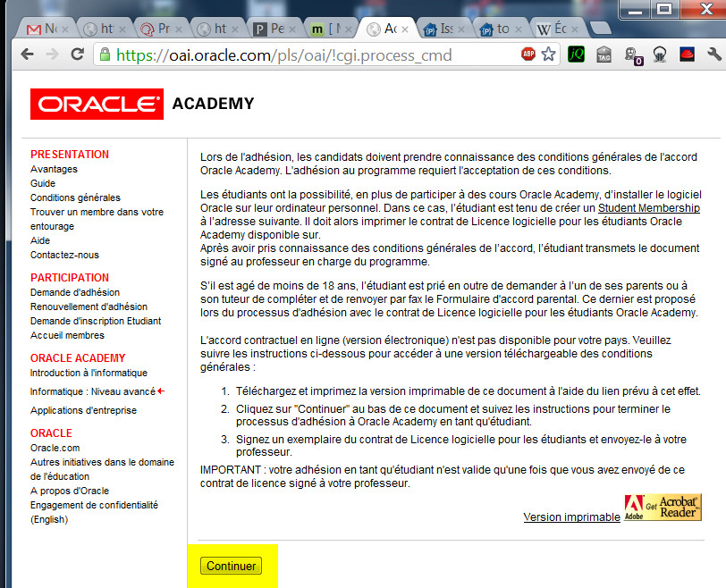The width and height of the screenshot is (726, 588).
Task: Open the Avantages link
Action: pyautogui.click(x=54, y=169)
